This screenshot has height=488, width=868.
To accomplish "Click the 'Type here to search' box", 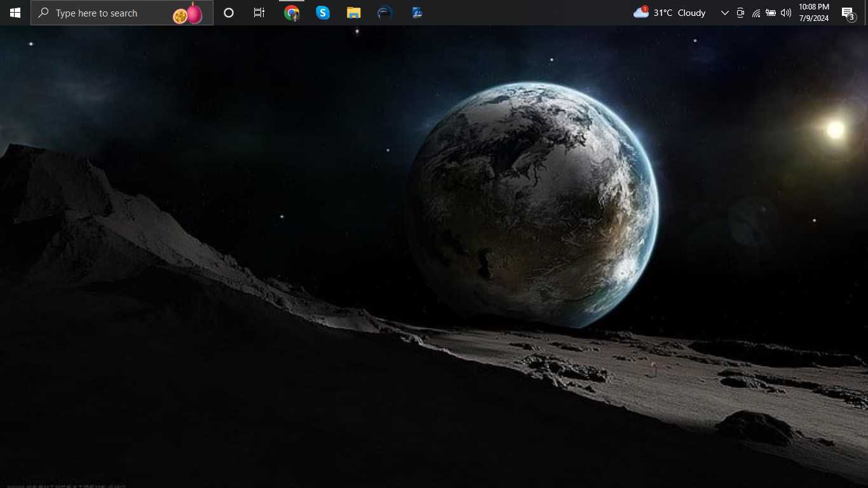I will (122, 13).
